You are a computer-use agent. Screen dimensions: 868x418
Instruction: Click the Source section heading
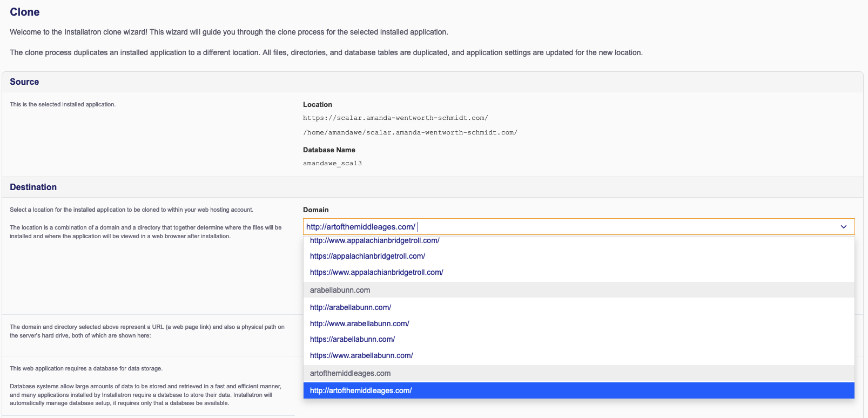click(24, 82)
